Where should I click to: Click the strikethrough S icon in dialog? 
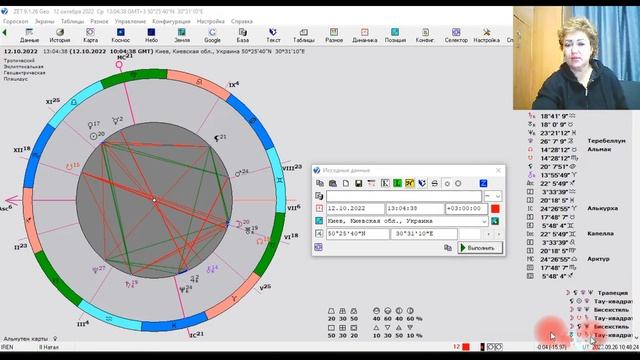click(x=435, y=183)
